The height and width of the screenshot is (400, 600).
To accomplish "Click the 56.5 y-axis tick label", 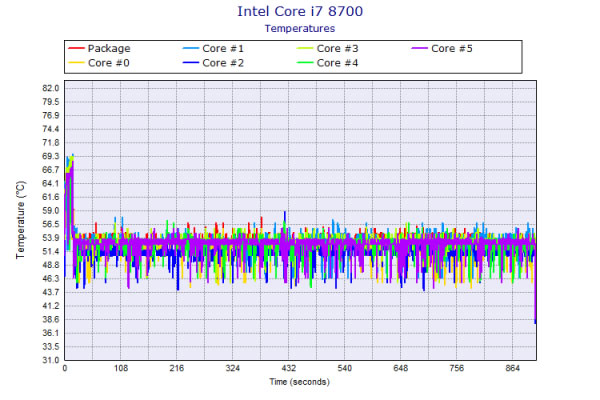I will (x=51, y=224).
